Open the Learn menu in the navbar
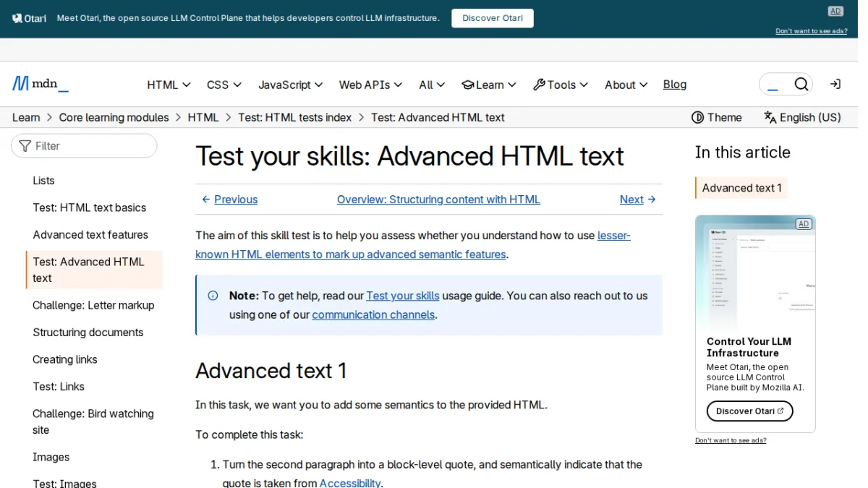The height and width of the screenshot is (488, 868). 489,85
